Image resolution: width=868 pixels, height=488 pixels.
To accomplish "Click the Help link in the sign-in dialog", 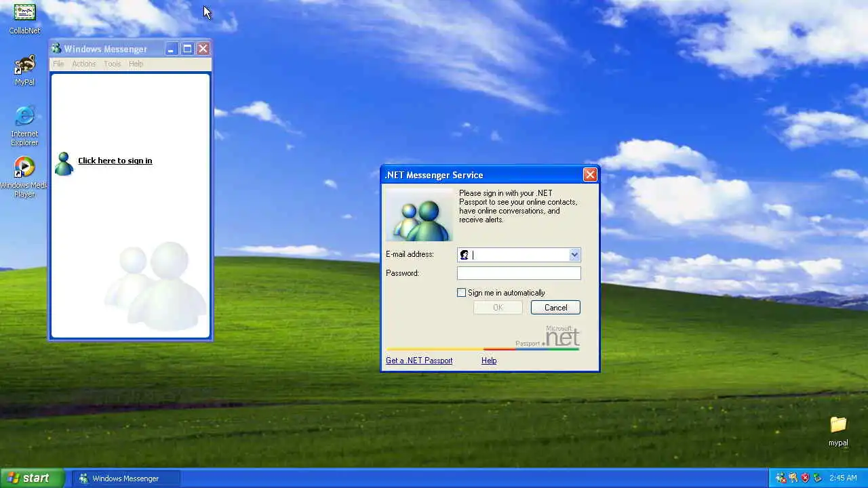I will point(489,361).
